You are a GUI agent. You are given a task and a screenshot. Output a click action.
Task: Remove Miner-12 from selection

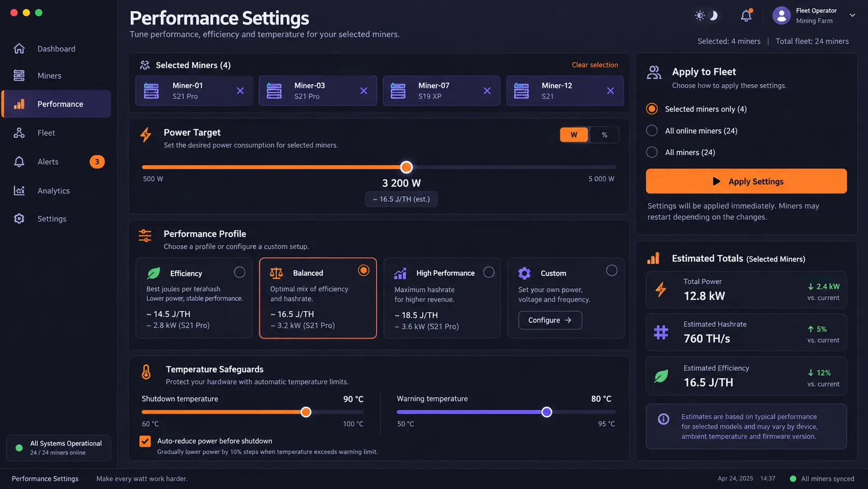pos(611,91)
